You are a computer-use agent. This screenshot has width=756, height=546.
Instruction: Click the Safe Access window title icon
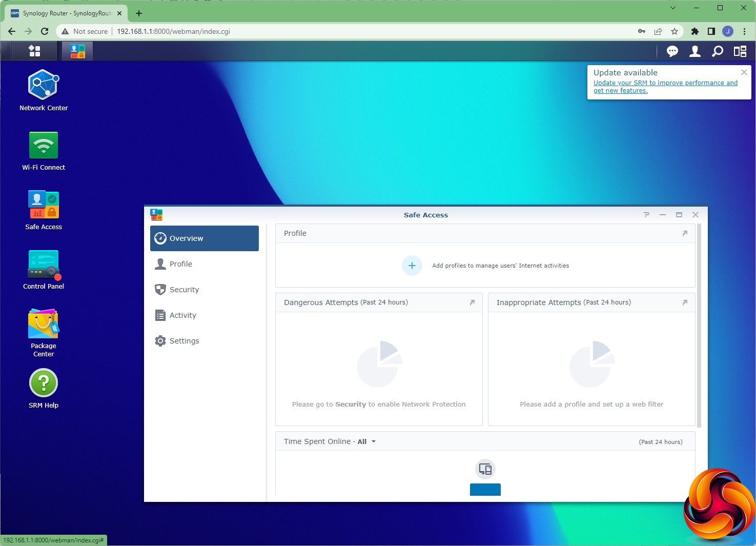[156, 215]
